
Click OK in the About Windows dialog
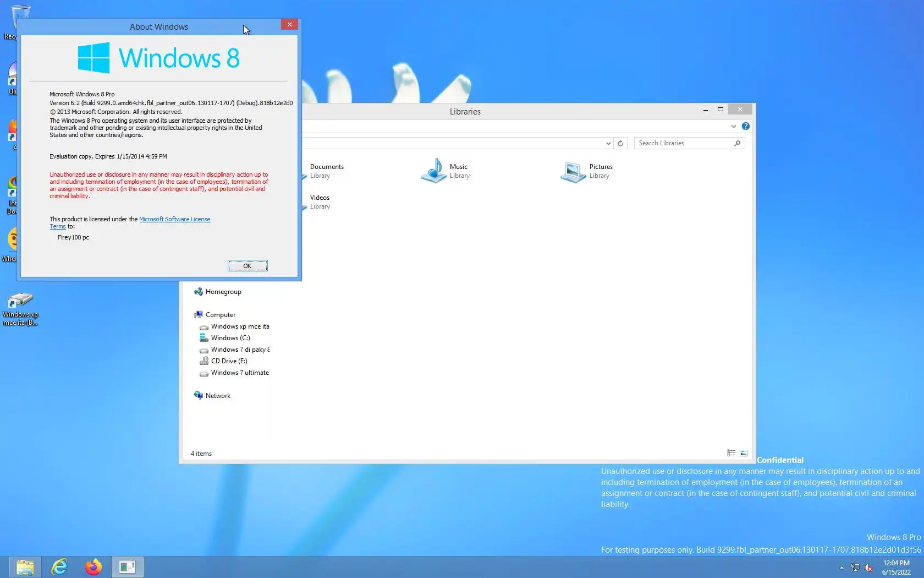click(248, 266)
